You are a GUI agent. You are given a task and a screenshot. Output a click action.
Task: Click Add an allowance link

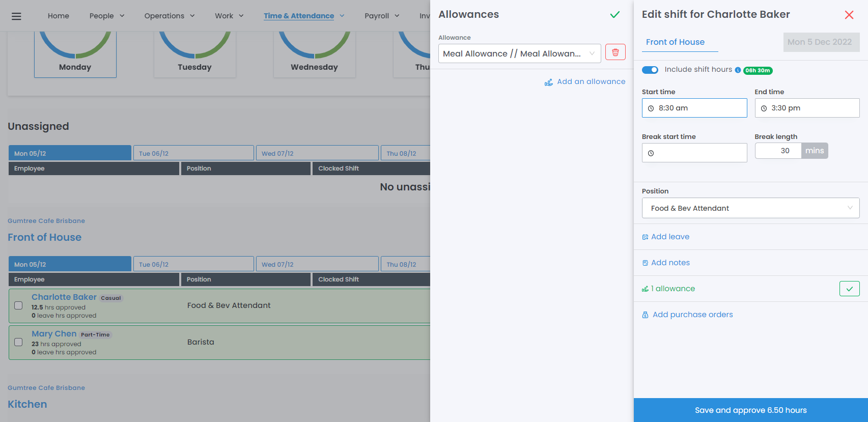[x=591, y=81]
